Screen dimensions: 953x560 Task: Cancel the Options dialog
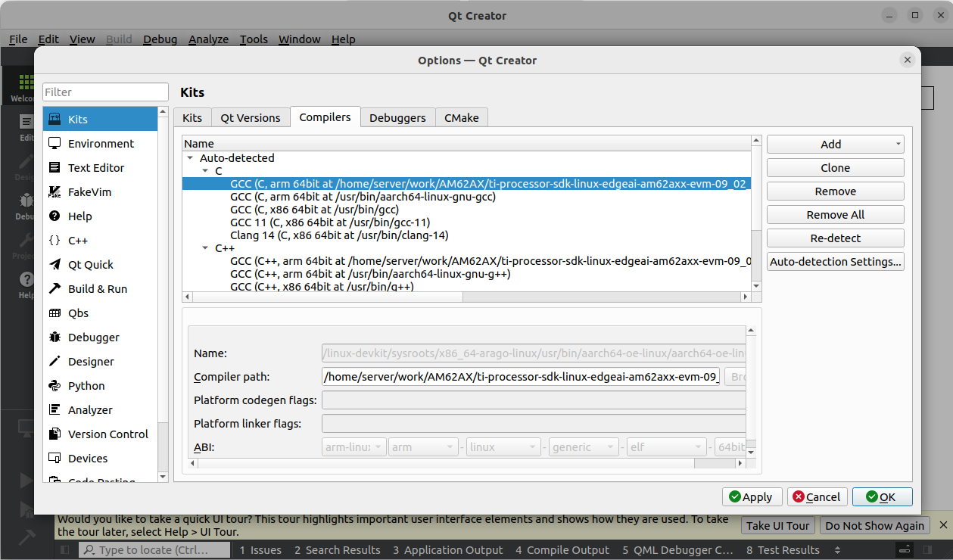818,497
